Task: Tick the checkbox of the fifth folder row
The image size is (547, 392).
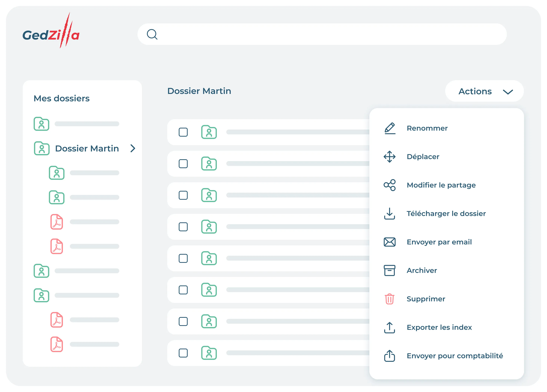Action: (x=183, y=258)
